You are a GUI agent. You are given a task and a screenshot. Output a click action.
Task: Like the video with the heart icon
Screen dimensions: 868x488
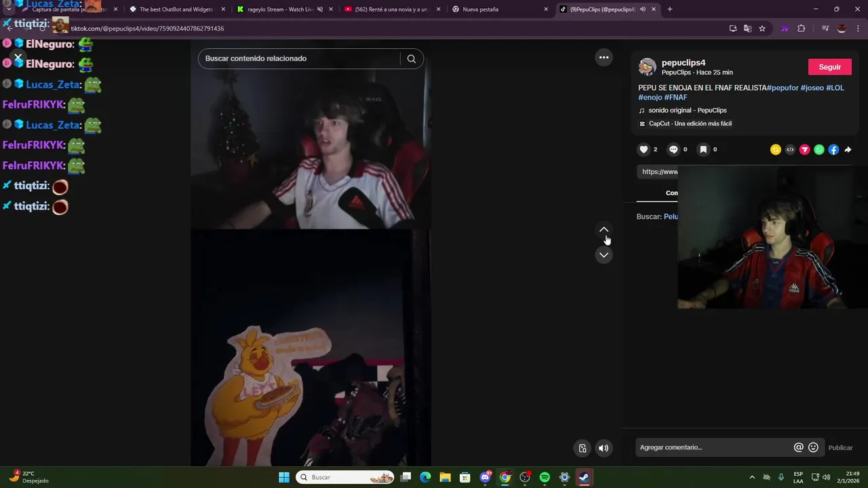point(644,150)
